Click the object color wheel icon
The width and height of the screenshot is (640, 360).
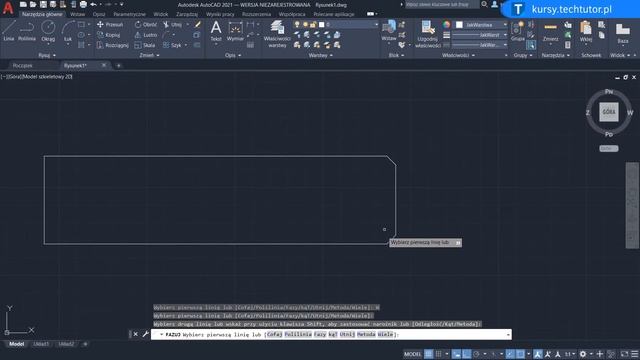point(447,24)
